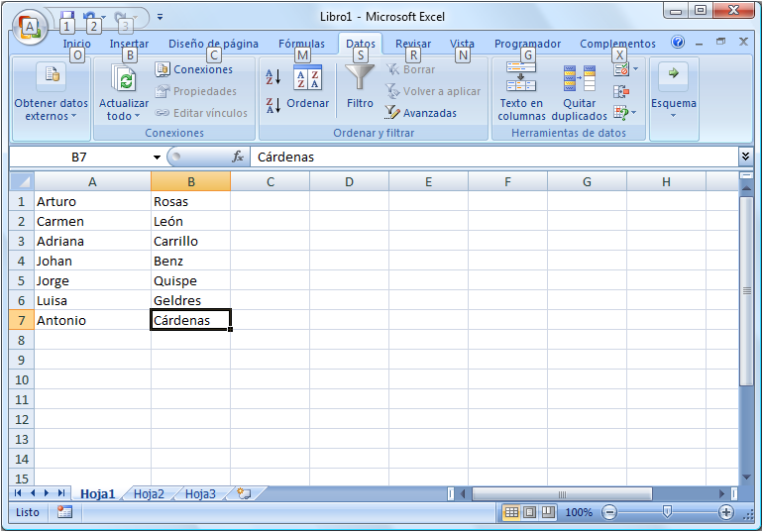
Task: Switch to Page Break Preview
Action: [548, 512]
